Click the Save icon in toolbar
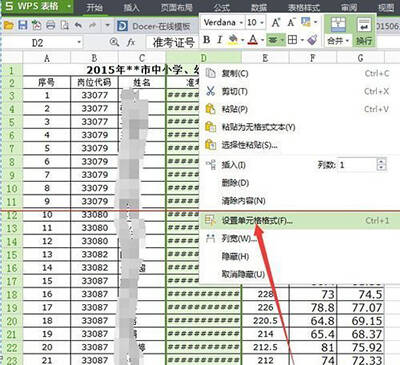400x365 pixels. point(23,25)
